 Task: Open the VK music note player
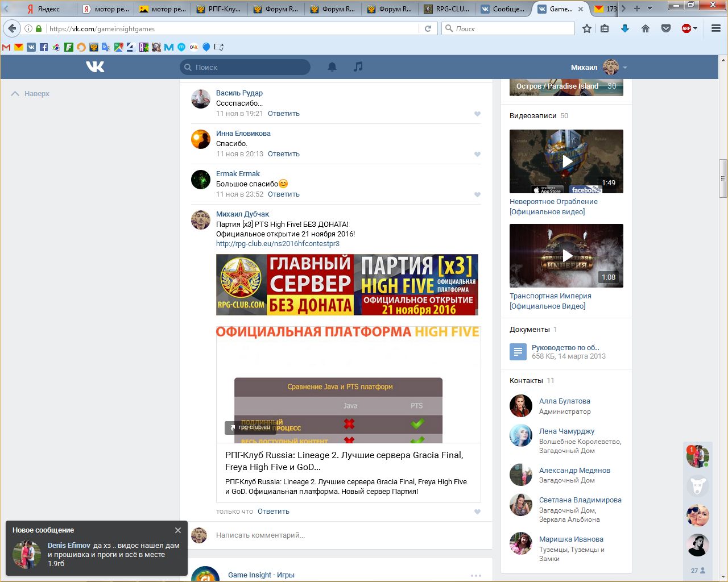tap(358, 67)
